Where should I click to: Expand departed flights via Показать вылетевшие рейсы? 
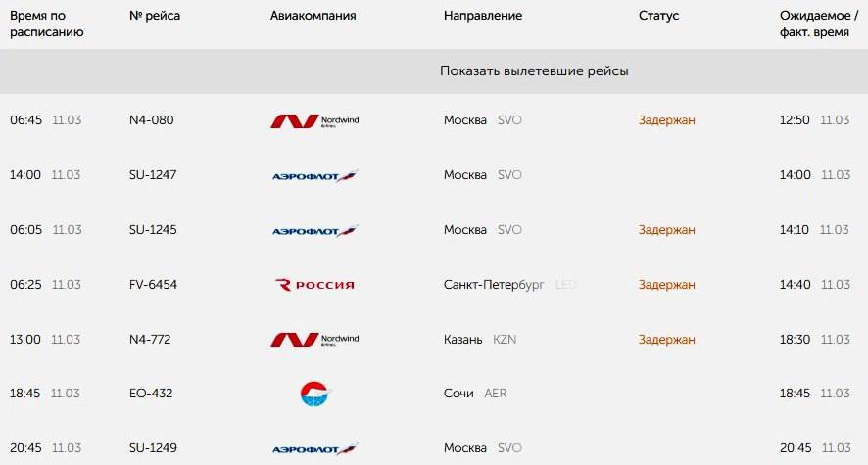tap(534, 71)
